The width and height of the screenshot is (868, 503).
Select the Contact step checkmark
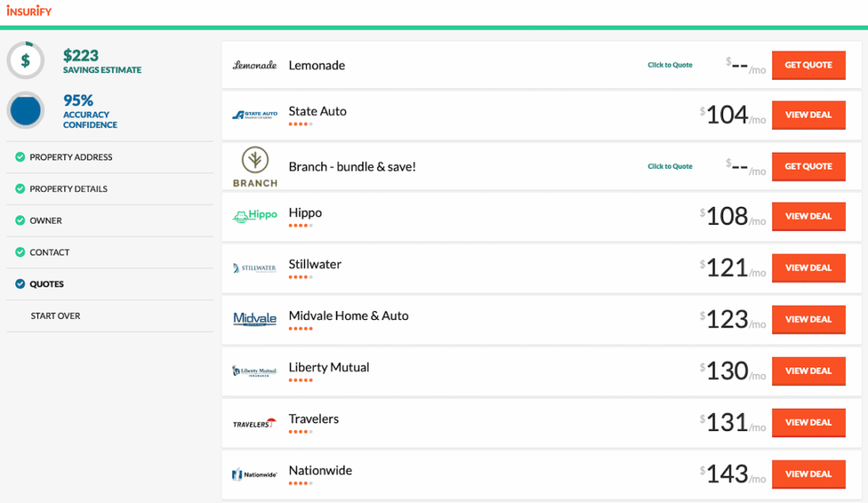click(20, 252)
